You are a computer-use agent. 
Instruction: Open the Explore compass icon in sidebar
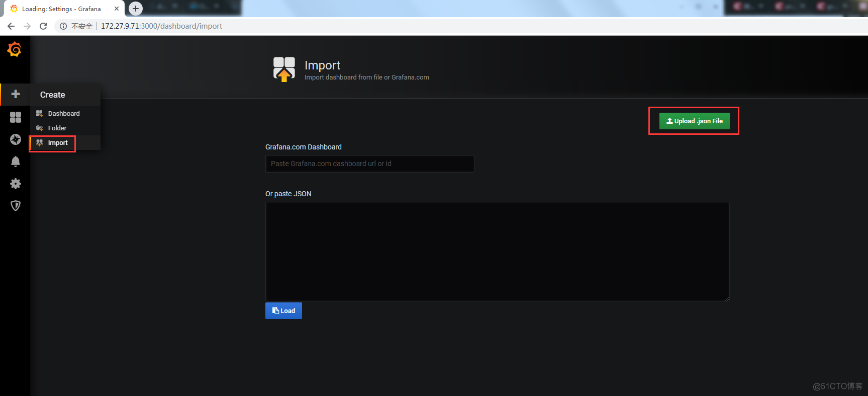click(16, 139)
